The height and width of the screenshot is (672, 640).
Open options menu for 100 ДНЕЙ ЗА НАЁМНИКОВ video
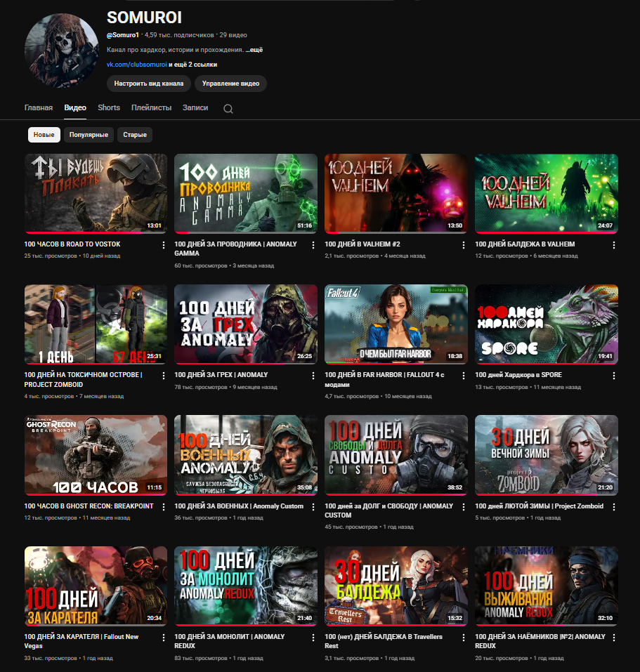point(614,638)
